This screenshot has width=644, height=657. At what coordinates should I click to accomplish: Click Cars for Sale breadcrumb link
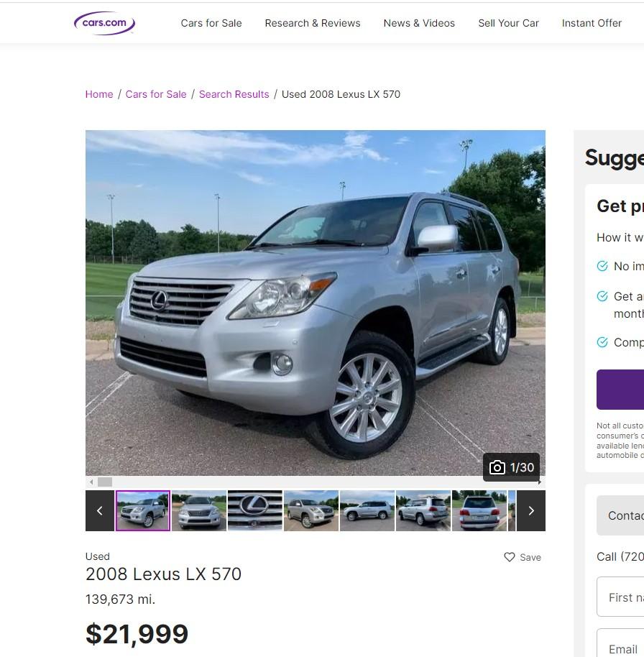coord(156,94)
